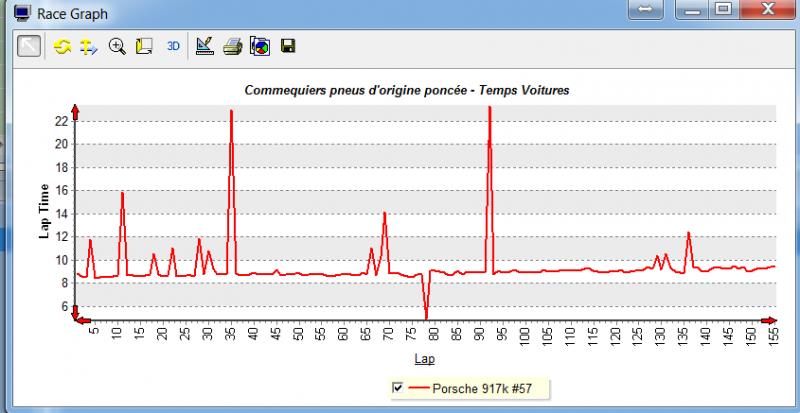Image resolution: width=800 pixels, height=413 pixels.
Task: Select the normal pointer arrow tool
Action: pos(29,46)
